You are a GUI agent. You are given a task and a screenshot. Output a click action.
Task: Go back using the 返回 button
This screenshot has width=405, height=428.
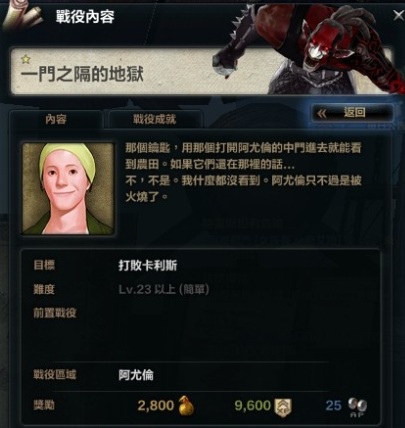352,113
